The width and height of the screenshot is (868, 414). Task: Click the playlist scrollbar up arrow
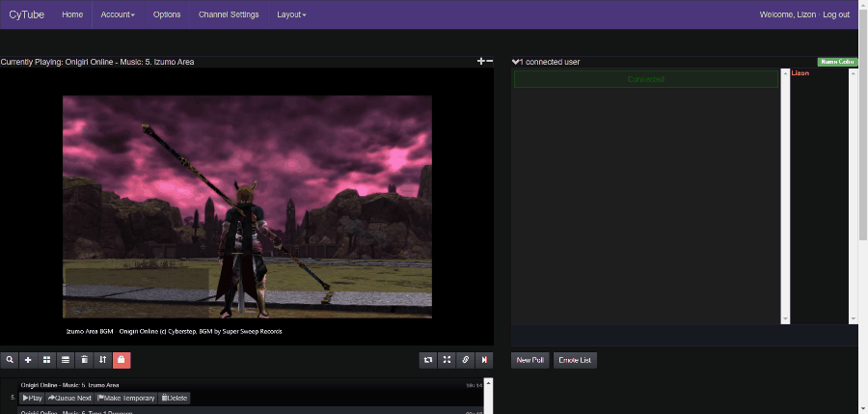pyautogui.click(x=488, y=382)
